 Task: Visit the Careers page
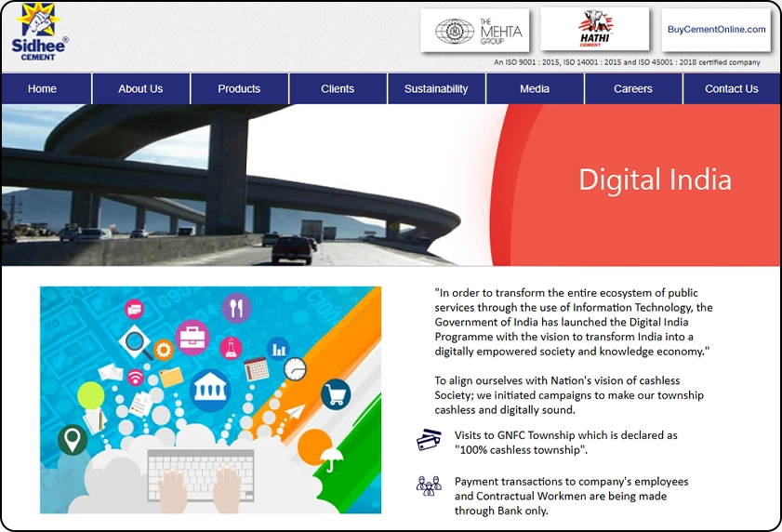[x=633, y=89]
